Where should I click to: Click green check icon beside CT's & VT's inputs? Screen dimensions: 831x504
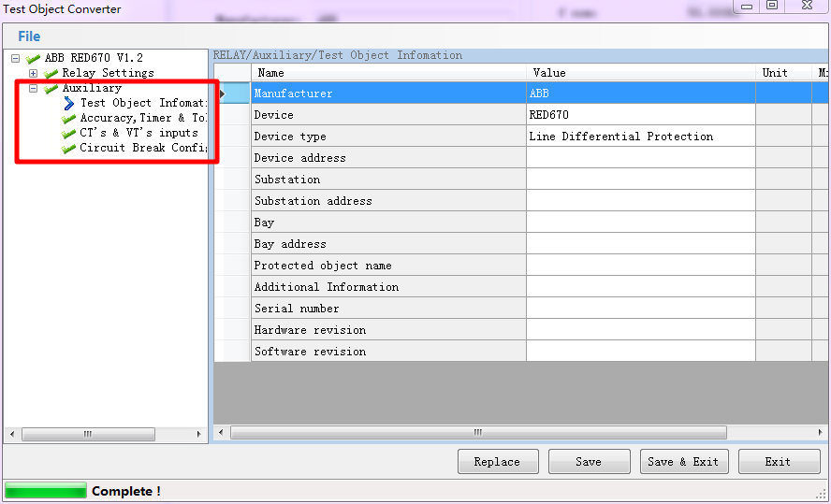click(69, 133)
